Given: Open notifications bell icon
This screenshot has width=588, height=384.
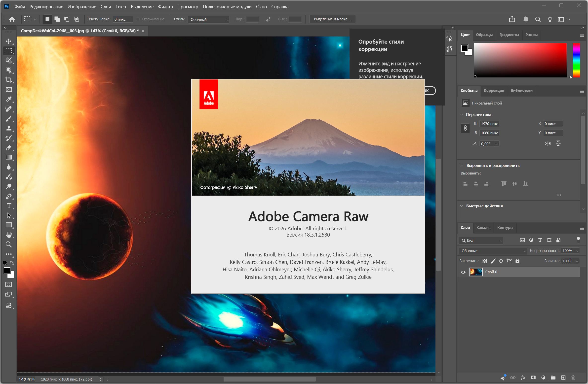Looking at the screenshot, I should pyautogui.click(x=526, y=19).
